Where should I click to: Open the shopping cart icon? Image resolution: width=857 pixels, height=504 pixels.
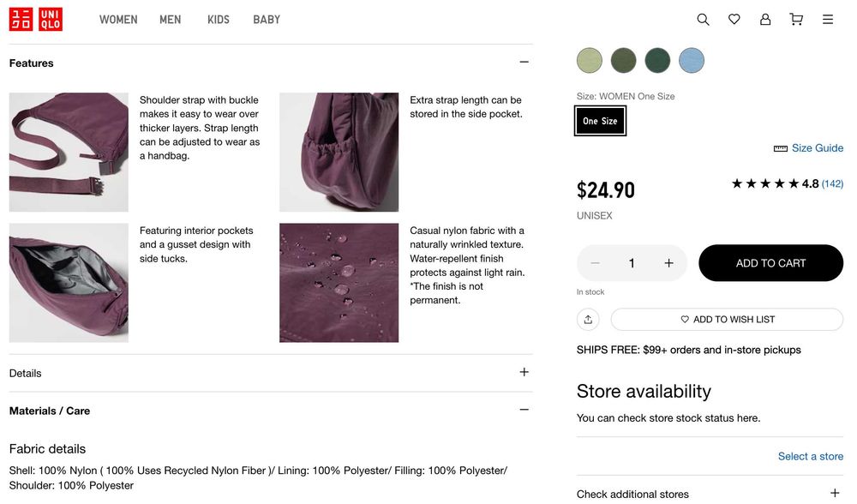coord(796,20)
